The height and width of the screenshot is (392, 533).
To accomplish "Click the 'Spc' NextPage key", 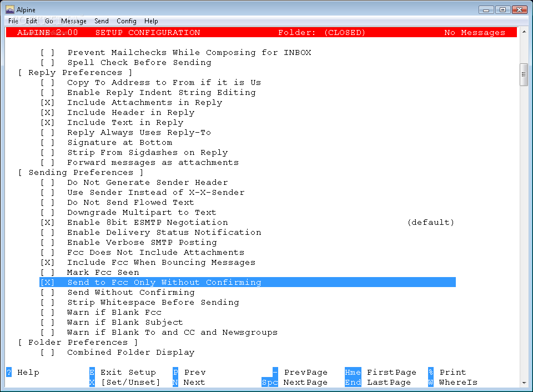I will pos(270,382).
